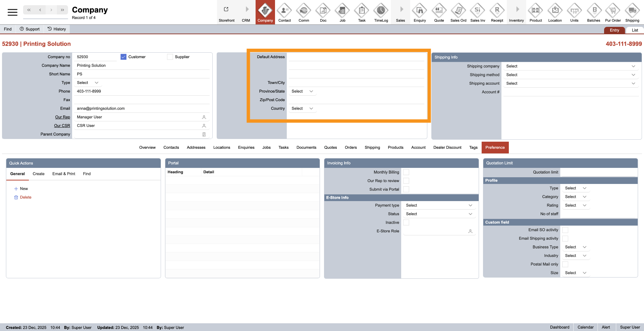Open the Payment type dropdown

tap(439, 205)
